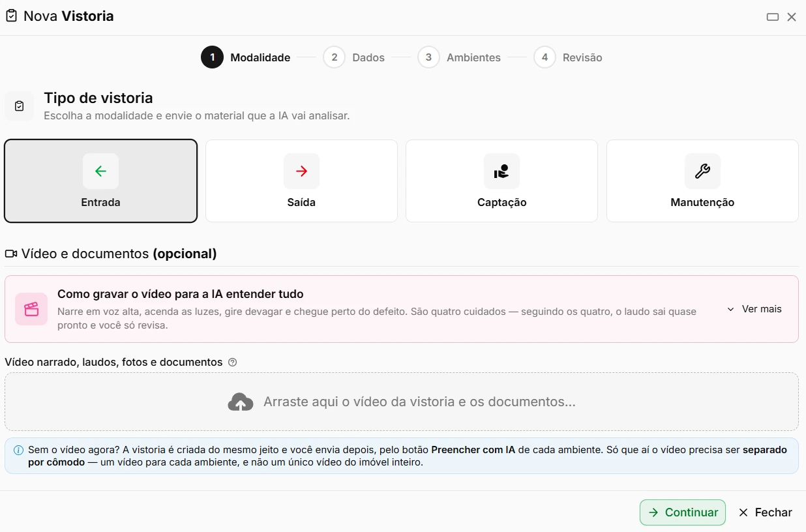Click the maximize window icon

tap(773, 17)
